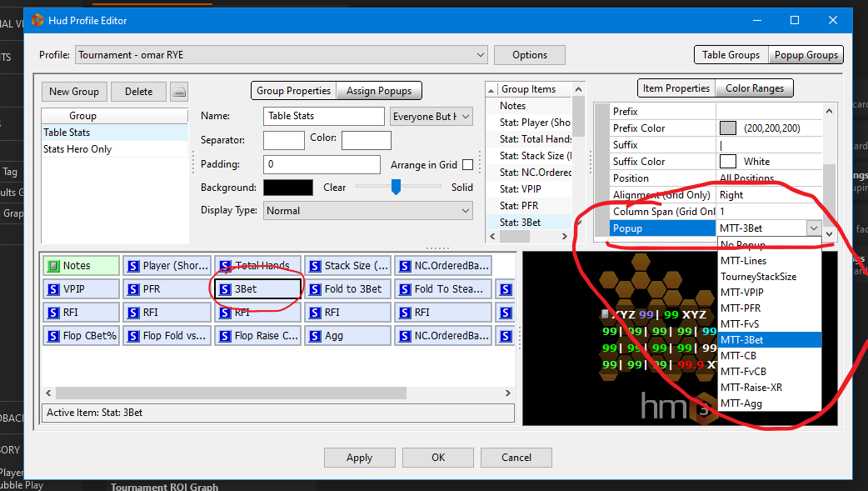This screenshot has width=868, height=491.
Task: Click the printer-like icon next to Delete
Action: coord(179,92)
